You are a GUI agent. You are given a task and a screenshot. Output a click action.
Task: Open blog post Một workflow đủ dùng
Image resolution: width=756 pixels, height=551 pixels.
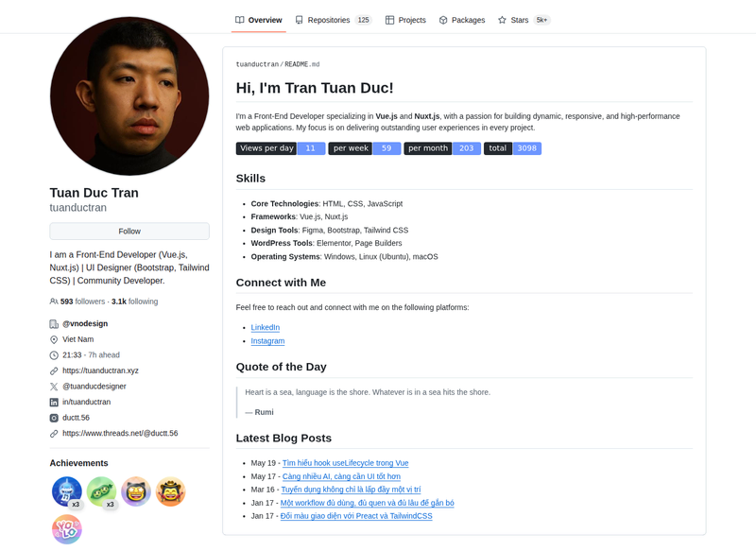coord(368,504)
